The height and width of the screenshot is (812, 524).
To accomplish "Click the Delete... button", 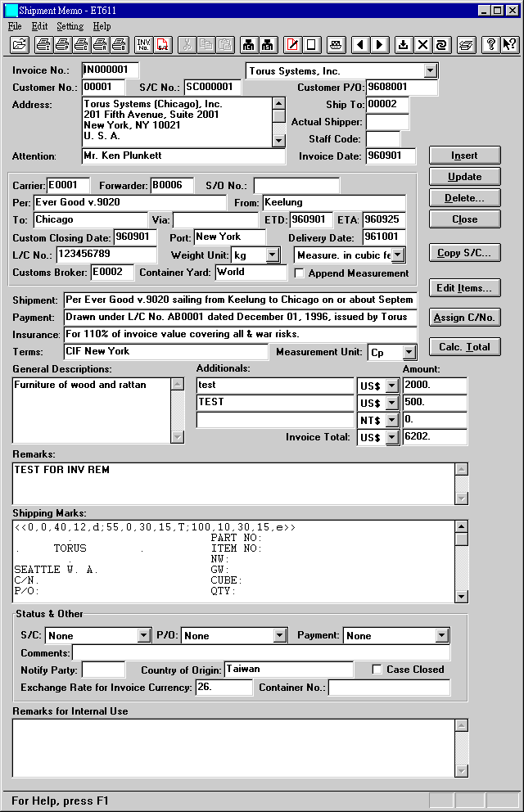I will point(464,198).
